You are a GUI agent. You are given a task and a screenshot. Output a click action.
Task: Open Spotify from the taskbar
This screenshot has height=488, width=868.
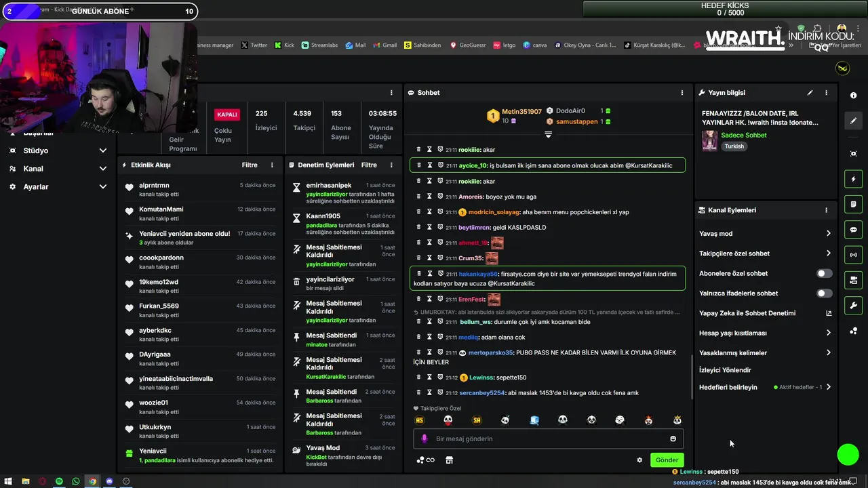pos(59,481)
